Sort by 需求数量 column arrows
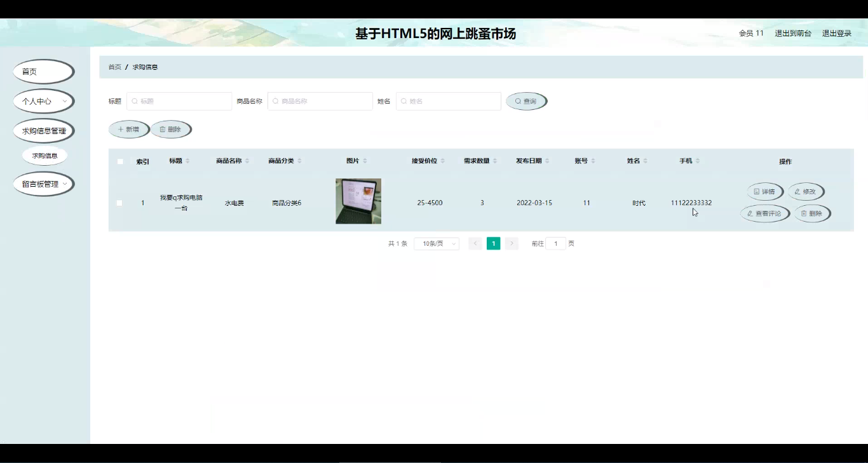The height and width of the screenshot is (463, 868). coord(495,161)
